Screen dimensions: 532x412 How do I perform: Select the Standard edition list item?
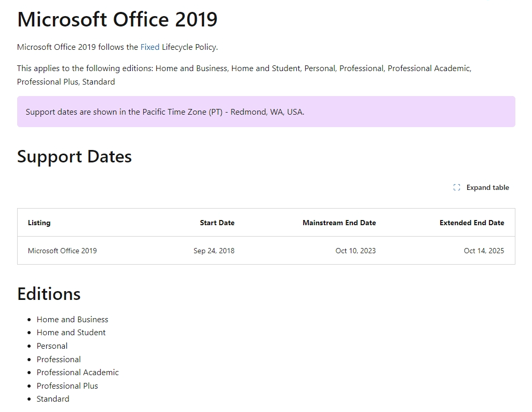coord(53,399)
